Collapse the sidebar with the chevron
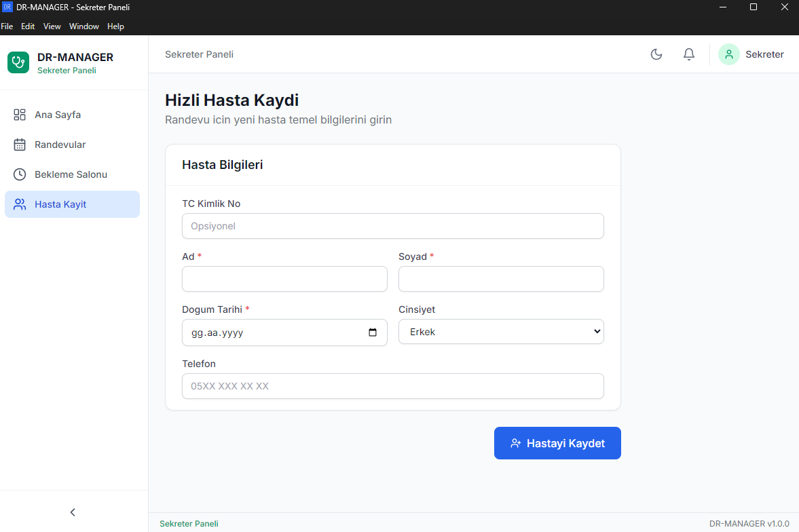Screen dimensions: 799x532 [x=73, y=512]
